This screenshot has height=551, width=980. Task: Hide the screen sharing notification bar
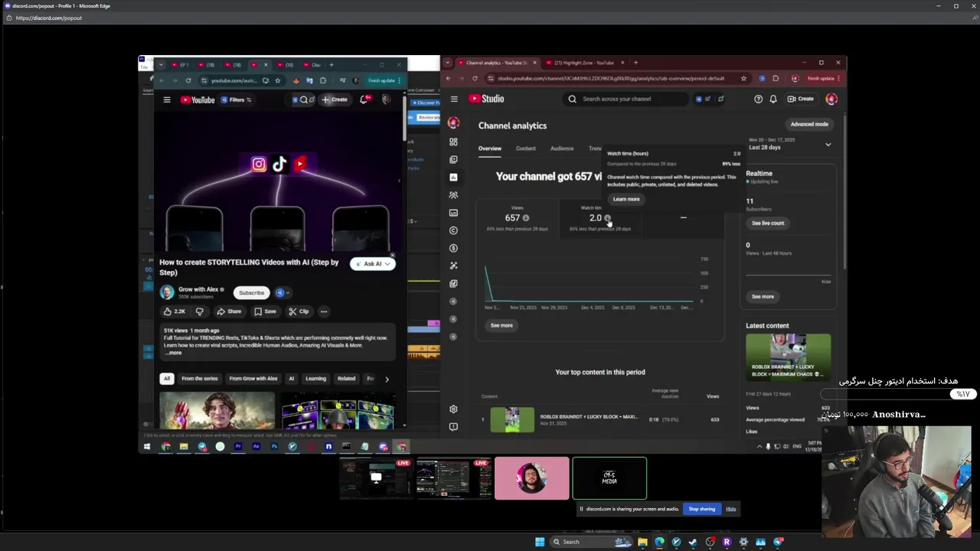731,509
